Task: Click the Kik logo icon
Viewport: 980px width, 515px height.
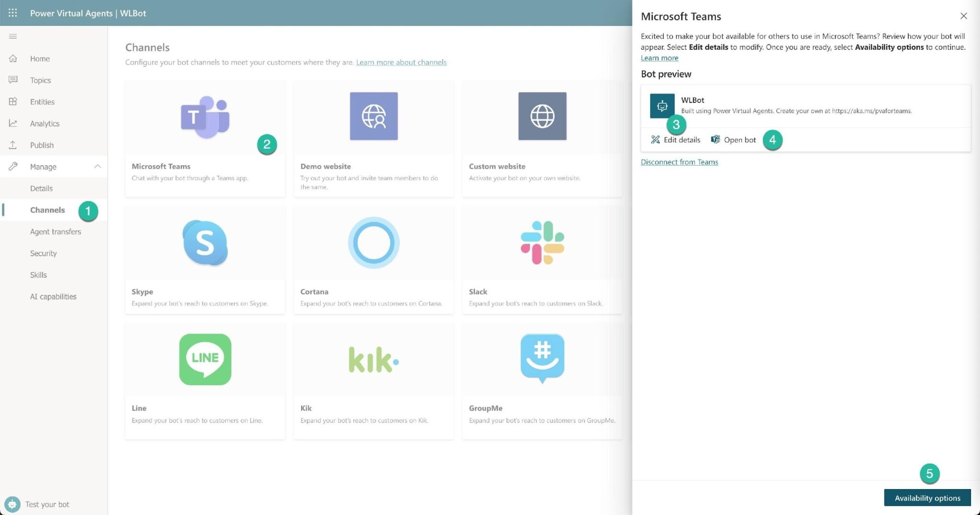Action: click(x=374, y=360)
